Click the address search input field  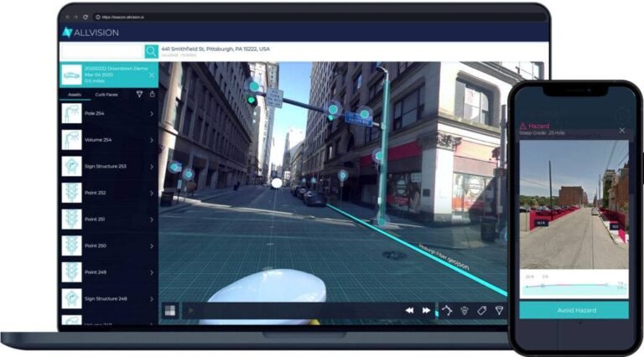pos(101,51)
